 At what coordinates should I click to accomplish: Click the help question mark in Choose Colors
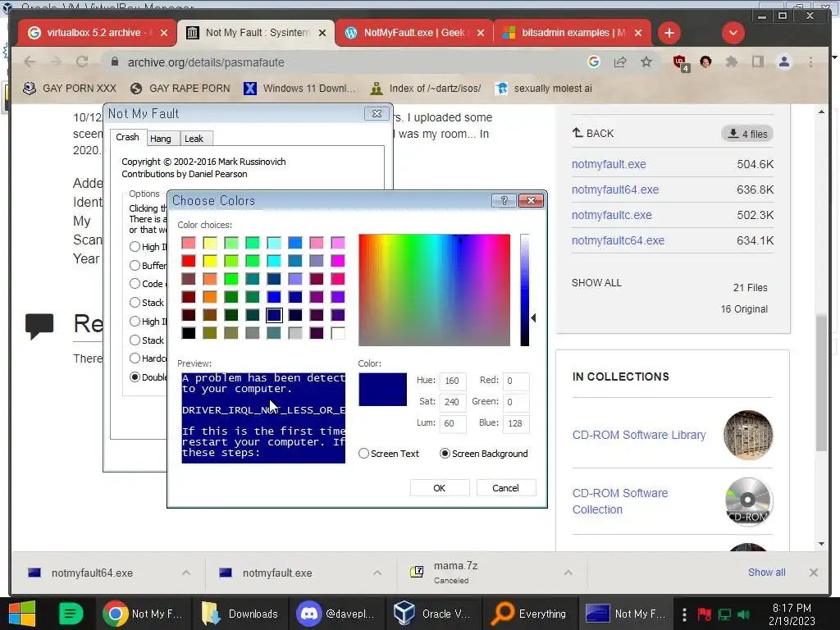pos(504,200)
